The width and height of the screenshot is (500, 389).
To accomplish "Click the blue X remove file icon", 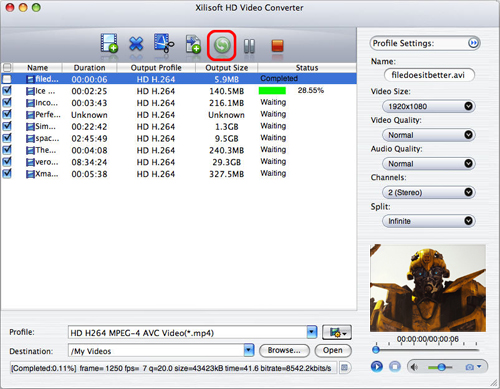I will (136, 44).
